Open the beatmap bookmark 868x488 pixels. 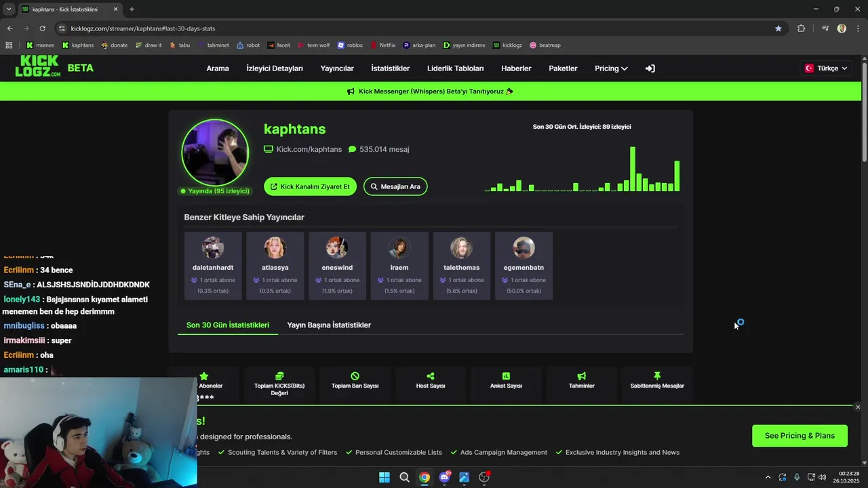click(x=545, y=45)
